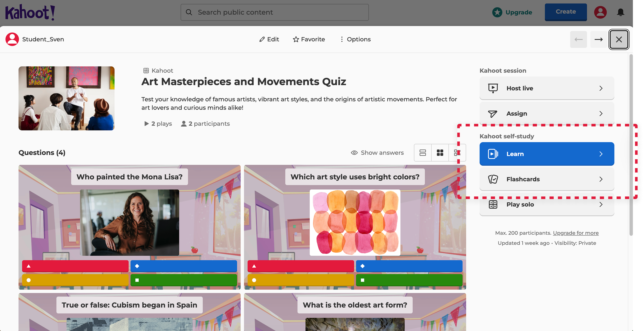Click the Play solo grid icon

pyautogui.click(x=493, y=204)
